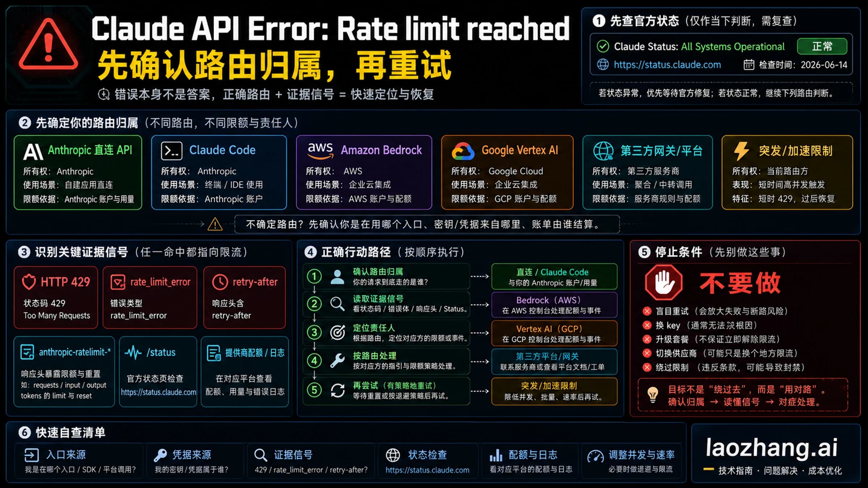The width and height of the screenshot is (868, 488).
Task: Click the '我的密钥 / 凭据属于谁?' text
Action: [192, 470]
